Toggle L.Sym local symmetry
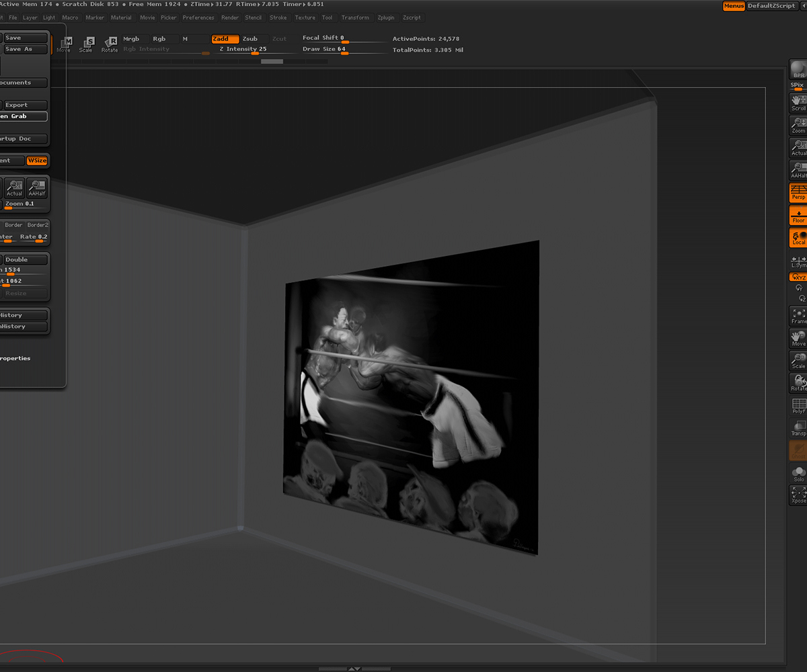The height and width of the screenshot is (672, 807). click(798, 261)
